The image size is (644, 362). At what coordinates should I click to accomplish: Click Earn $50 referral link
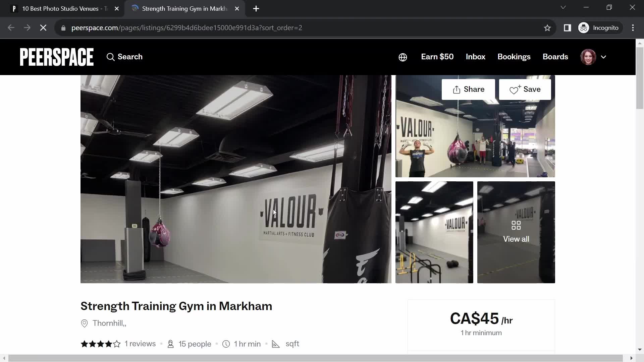coord(437,57)
